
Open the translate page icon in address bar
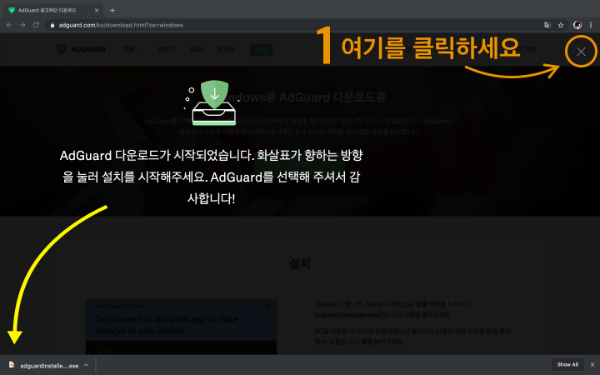547,25
